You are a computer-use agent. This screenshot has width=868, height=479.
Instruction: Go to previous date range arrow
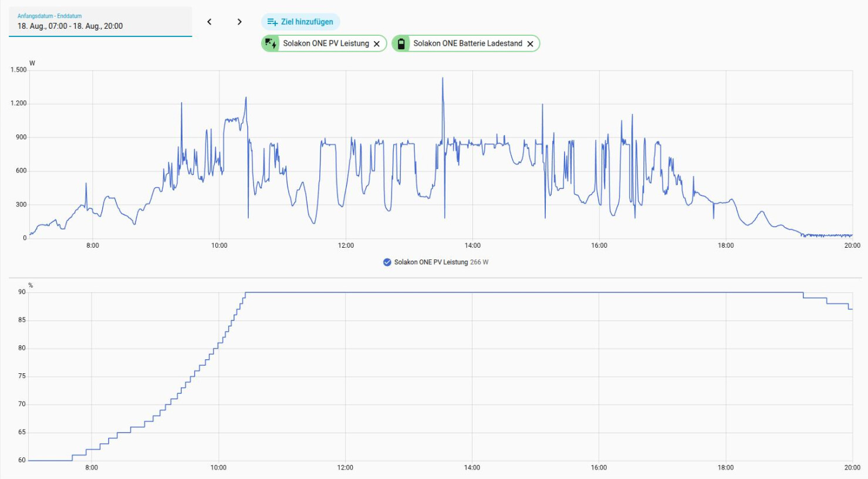(x=210, y=22)
